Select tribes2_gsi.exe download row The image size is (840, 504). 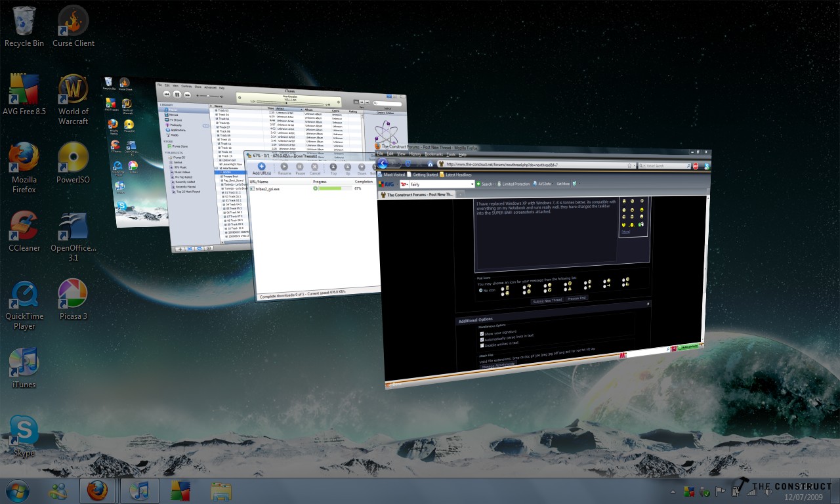point(316,188)
